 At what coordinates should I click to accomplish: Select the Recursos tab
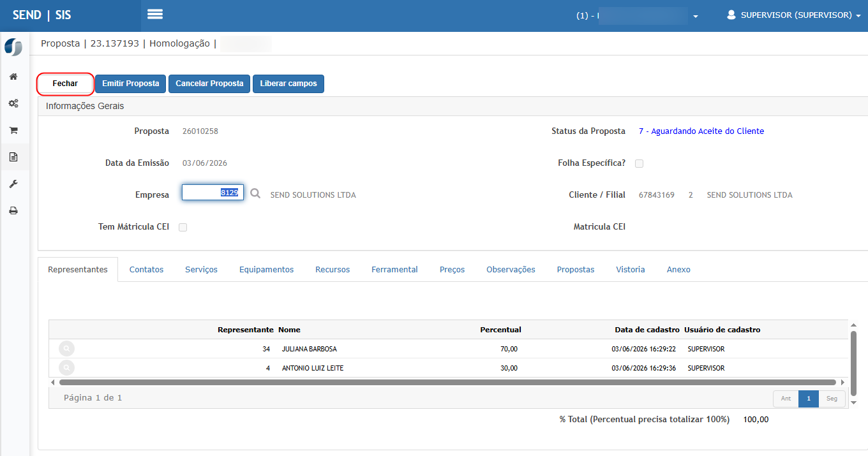(x=333, y=270)
